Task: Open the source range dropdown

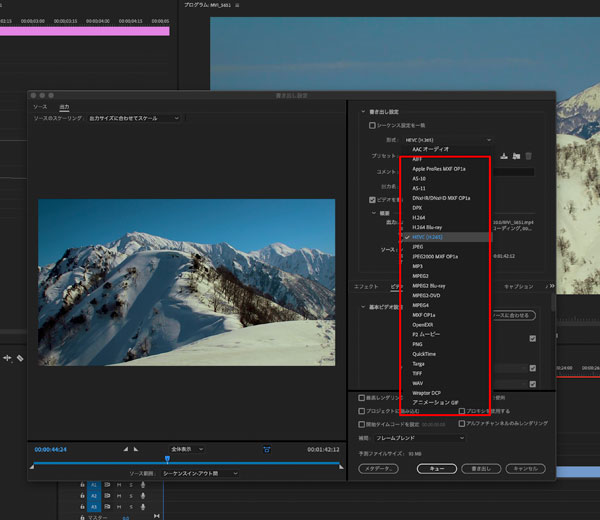Action: (200, 474)
